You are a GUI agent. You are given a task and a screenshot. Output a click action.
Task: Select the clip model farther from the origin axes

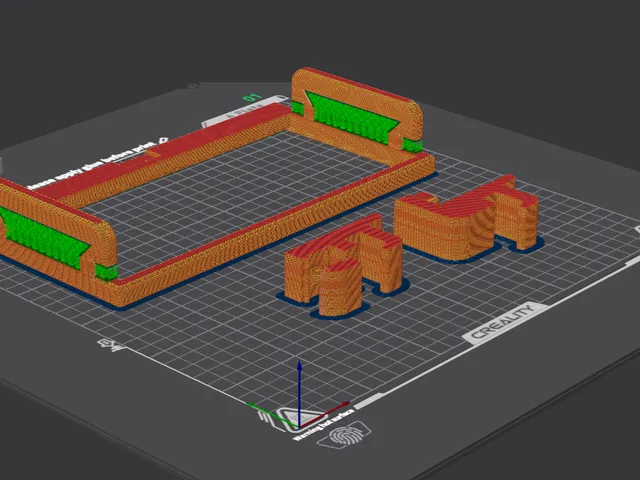467,219
